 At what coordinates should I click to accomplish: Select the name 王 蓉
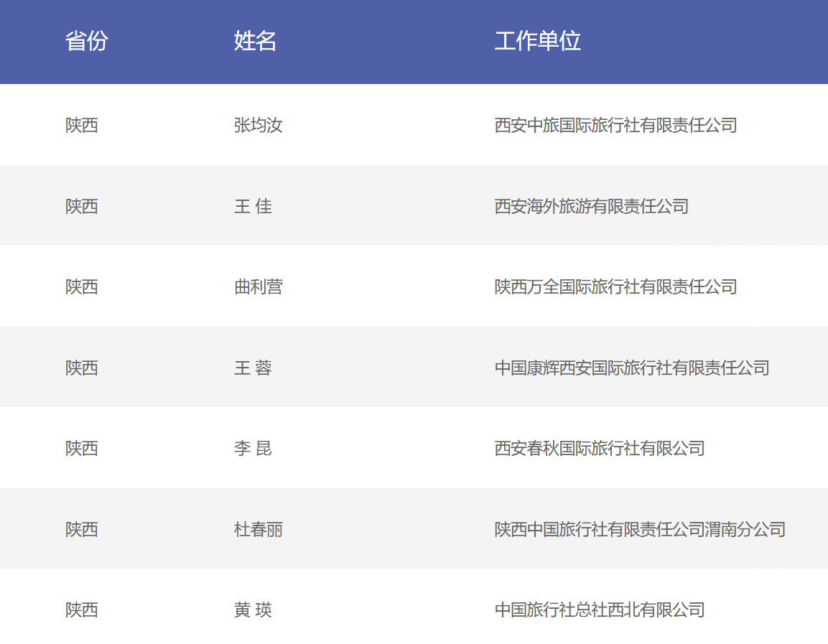(253, 368)
